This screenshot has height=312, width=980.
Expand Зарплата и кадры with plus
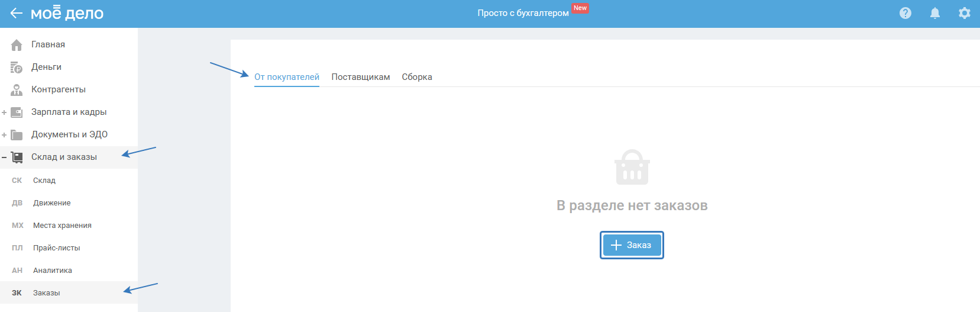[4, 112]
